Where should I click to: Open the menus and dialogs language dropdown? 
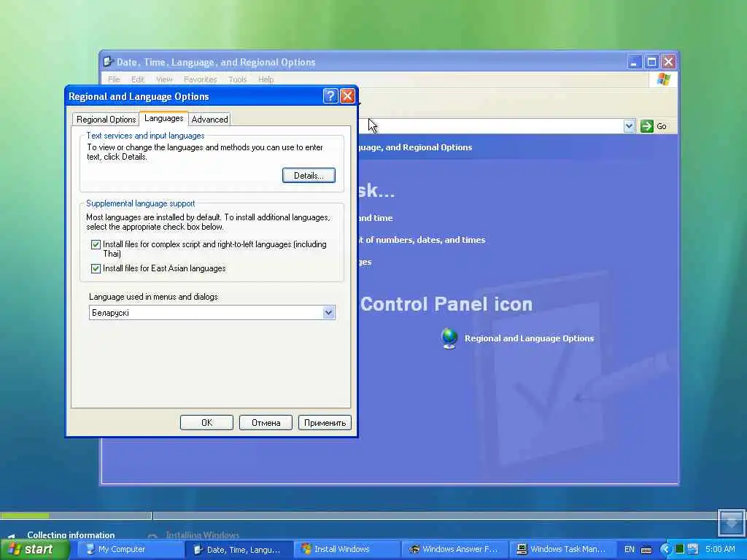pos(329,313)
